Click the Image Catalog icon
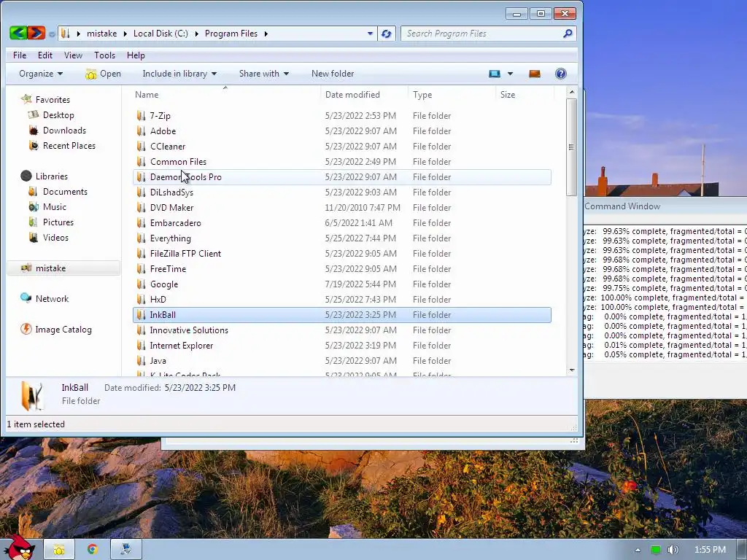Viewport: 747px width, 560px height. (26, 329)
